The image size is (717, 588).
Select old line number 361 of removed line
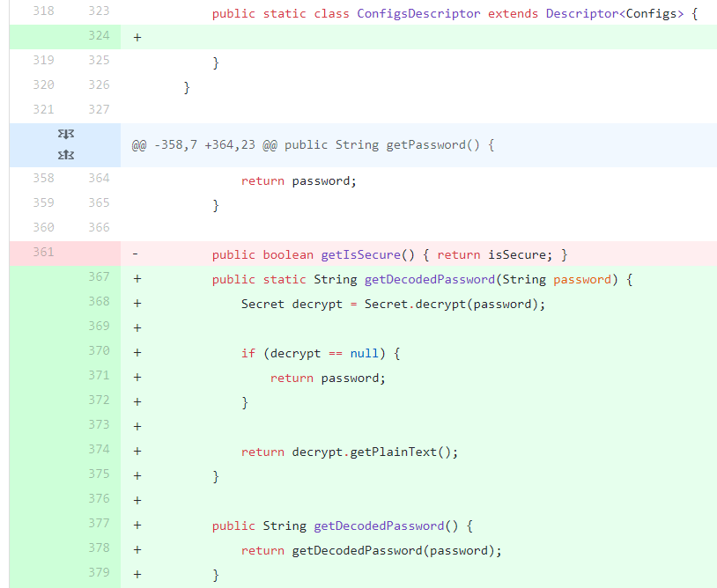point(43,253)
